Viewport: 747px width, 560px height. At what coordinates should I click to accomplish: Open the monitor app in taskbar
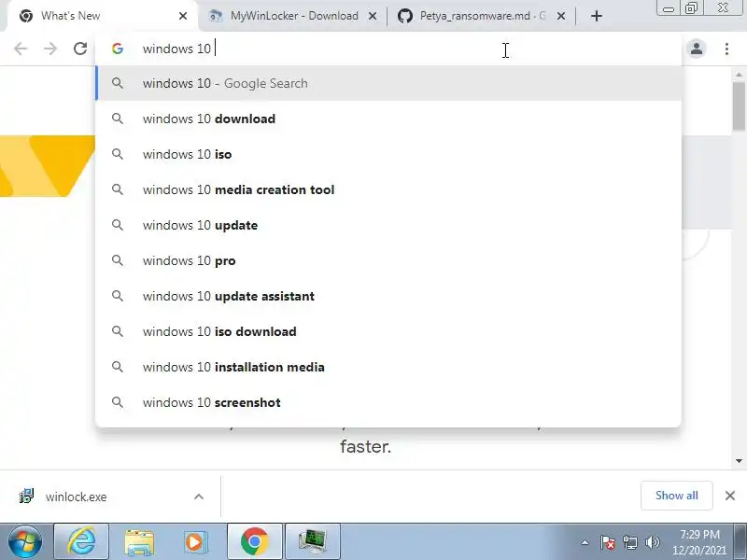[313, 541]
